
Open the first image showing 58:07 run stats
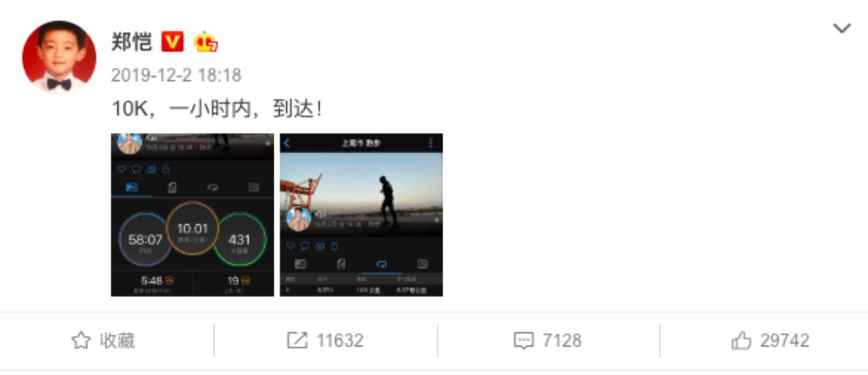point(193,215)
